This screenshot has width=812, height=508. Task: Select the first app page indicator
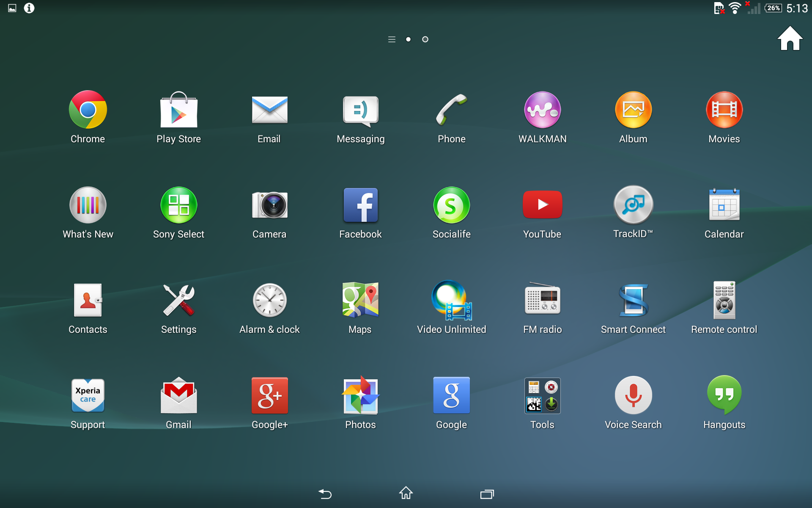(x=408, y=39)
